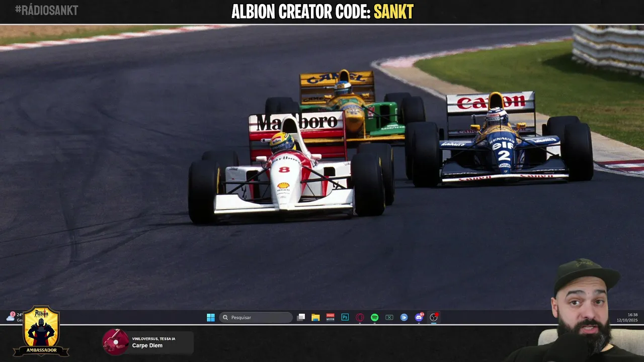Open the Windows Start menu
Image resolution: width=644 pixels, height=362 pixels.
(x=211, y=317)
